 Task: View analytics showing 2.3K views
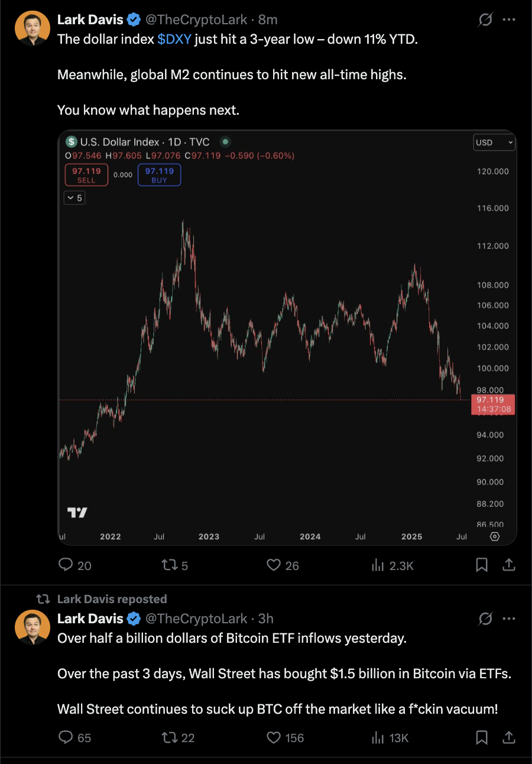[378, 566]
